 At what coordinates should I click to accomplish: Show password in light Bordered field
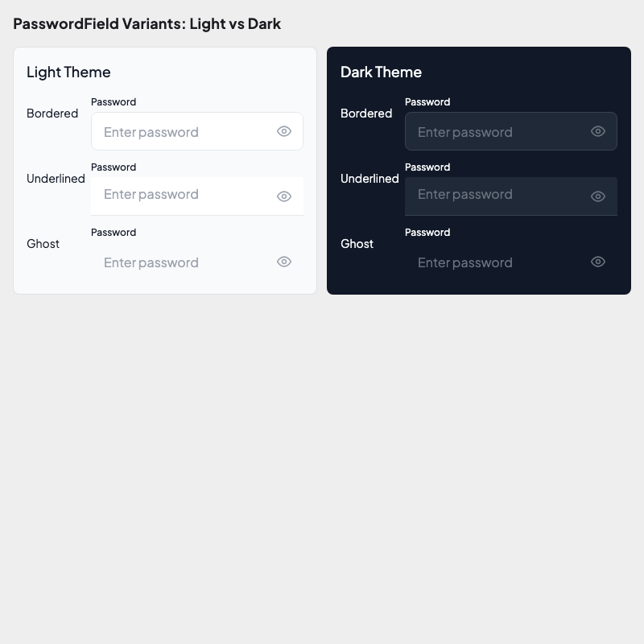click(284, 131)
